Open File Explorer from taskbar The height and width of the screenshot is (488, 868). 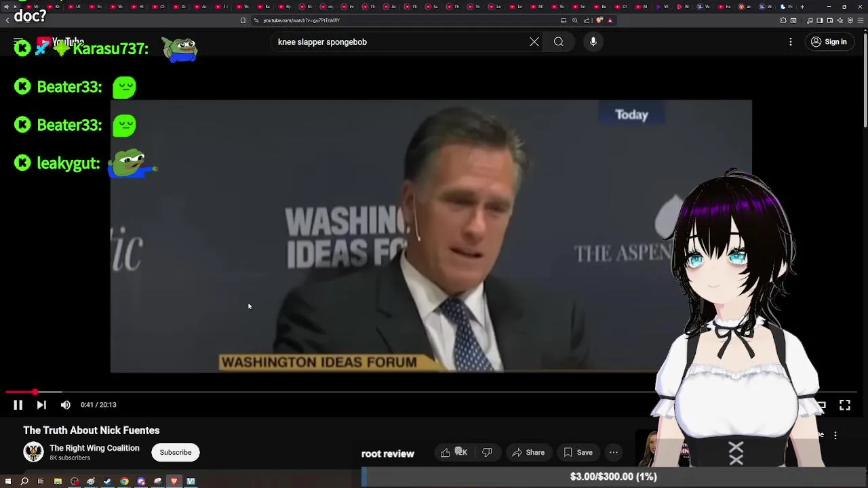(x=58, y=481)
